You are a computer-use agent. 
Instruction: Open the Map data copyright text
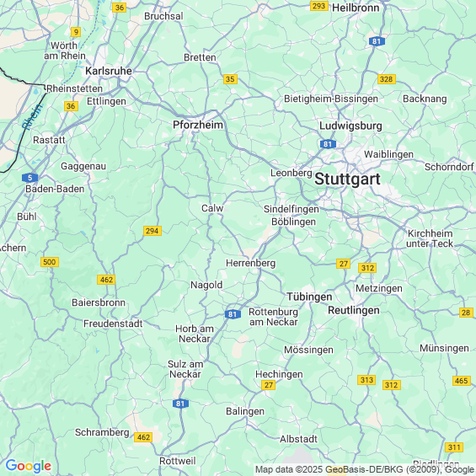click(x=364, y=469)
